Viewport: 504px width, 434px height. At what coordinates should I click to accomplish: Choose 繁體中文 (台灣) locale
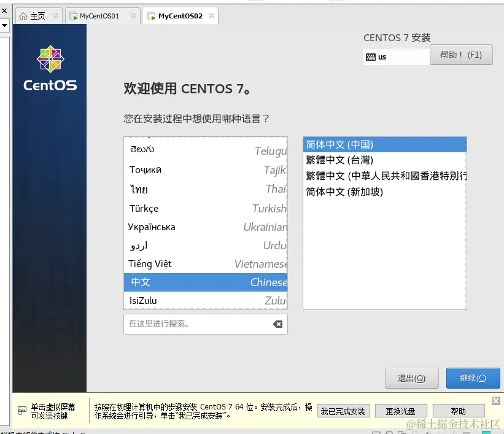[x=384, y=160]
